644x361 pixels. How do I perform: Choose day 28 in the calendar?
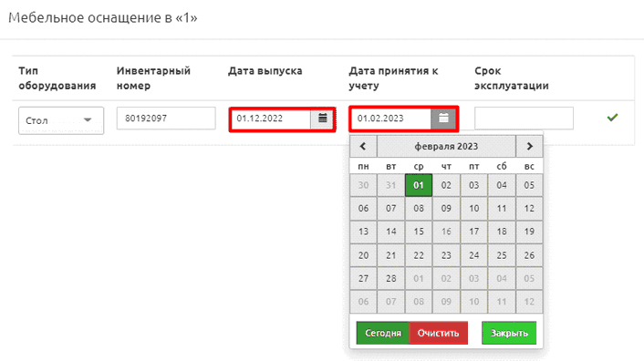pyautogui.click(x=391, y=279)
